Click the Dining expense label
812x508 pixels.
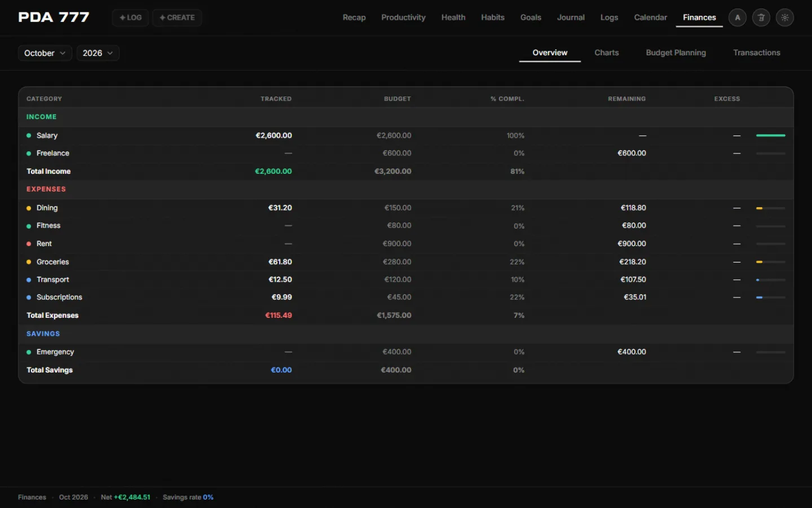(47, 208)
